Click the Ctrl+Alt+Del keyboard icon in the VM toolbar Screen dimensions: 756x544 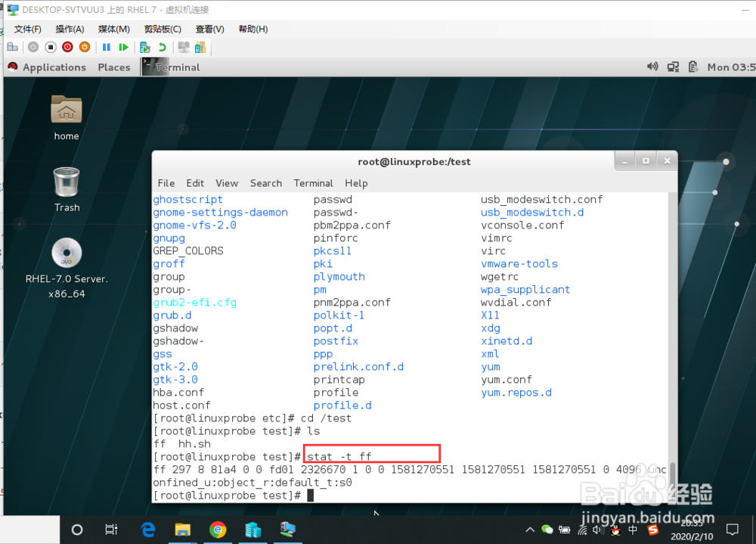coord(13,47)
